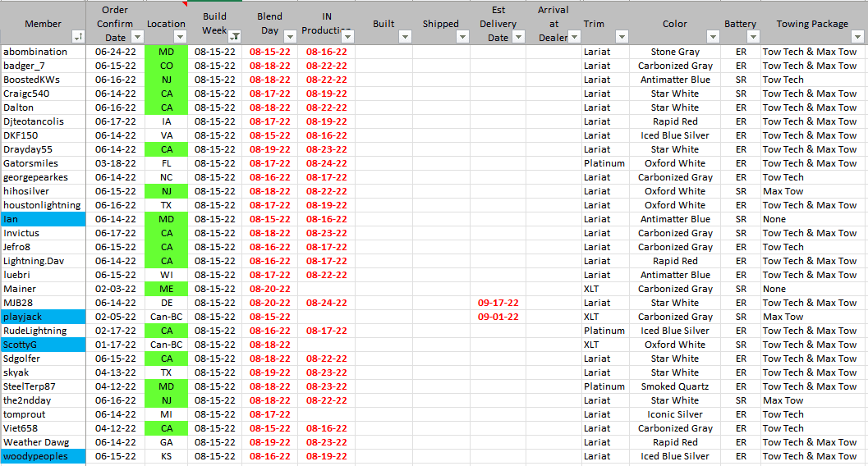Select the Iconic Silver cell in tomprout row
The height and width of the screenshot is (466, 868).
tap(675, 414)
